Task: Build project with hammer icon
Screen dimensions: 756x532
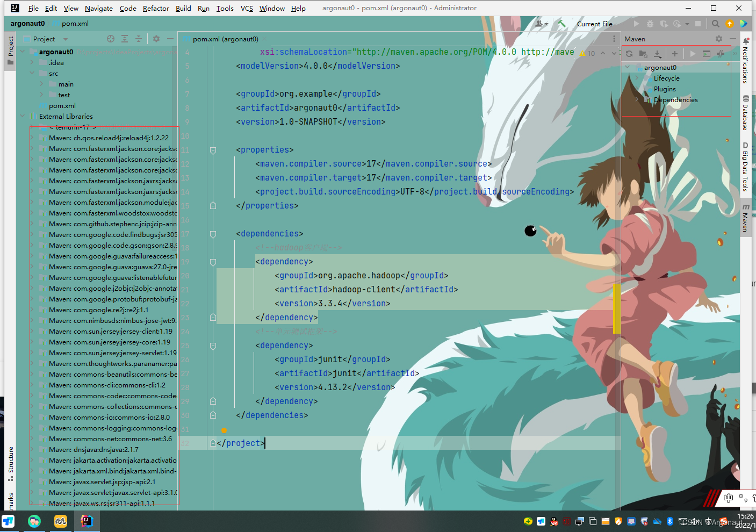Action: pyautogui.click(x=562, y=24)
